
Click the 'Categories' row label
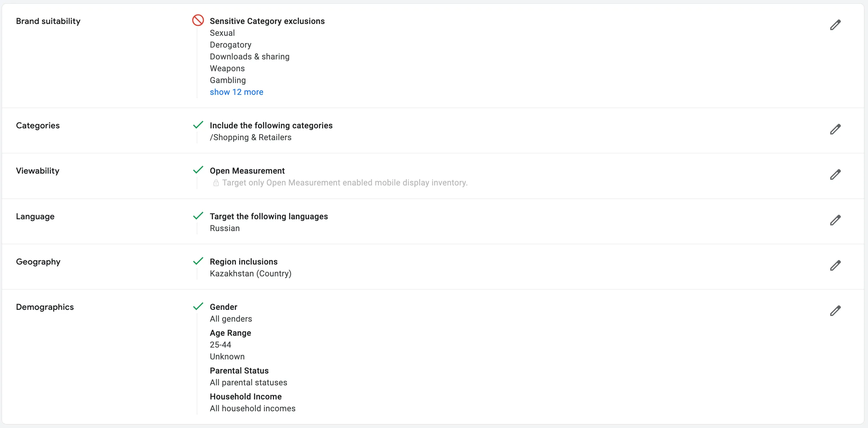pyautogui.click(x=38, y=126)
